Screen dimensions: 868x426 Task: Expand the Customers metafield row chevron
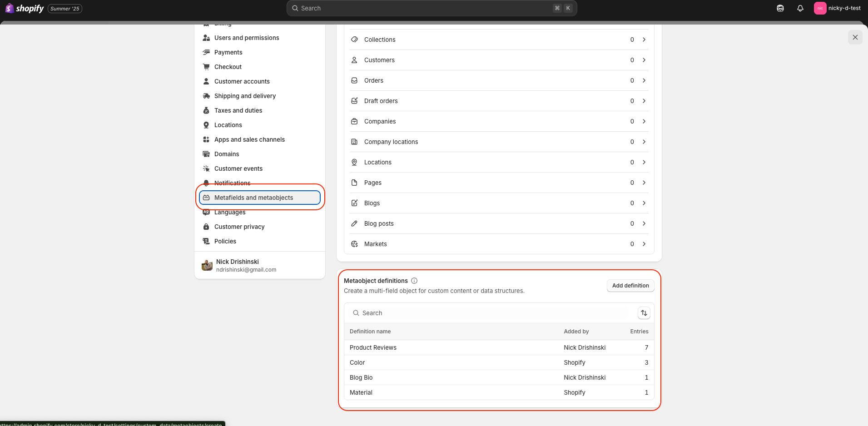(x=644, y=60)
